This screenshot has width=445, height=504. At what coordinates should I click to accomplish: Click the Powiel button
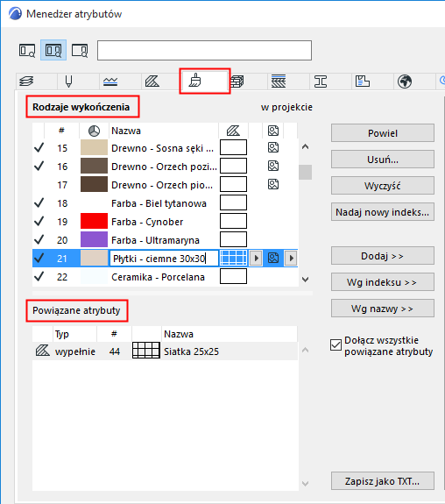[383, 133]
